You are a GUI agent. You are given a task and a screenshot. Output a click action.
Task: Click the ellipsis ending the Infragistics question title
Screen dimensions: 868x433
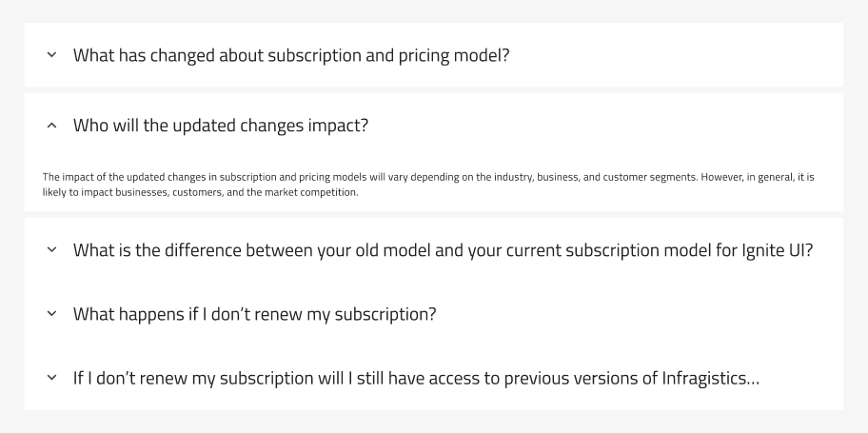pyautogui.click(x=753, y=382)
